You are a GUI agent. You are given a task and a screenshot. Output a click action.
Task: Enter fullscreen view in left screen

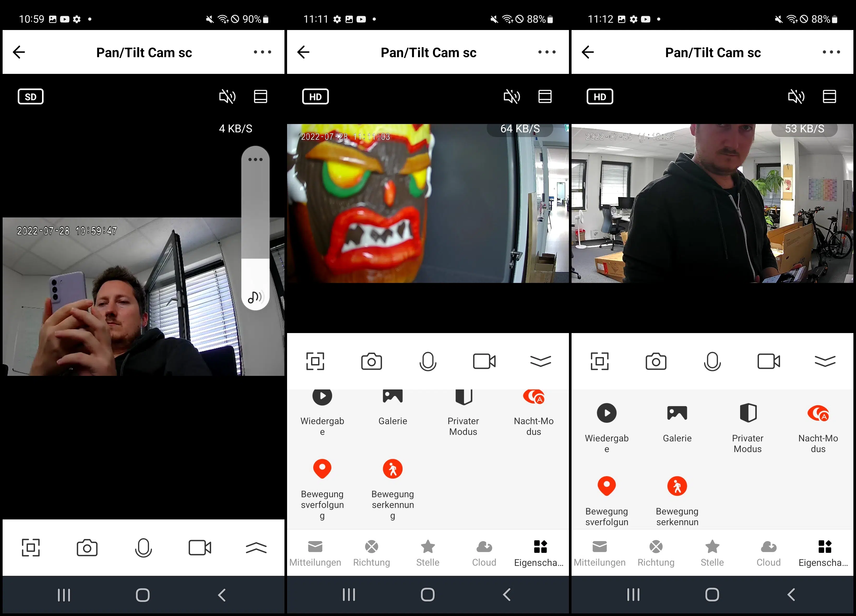tap(31, 547)
